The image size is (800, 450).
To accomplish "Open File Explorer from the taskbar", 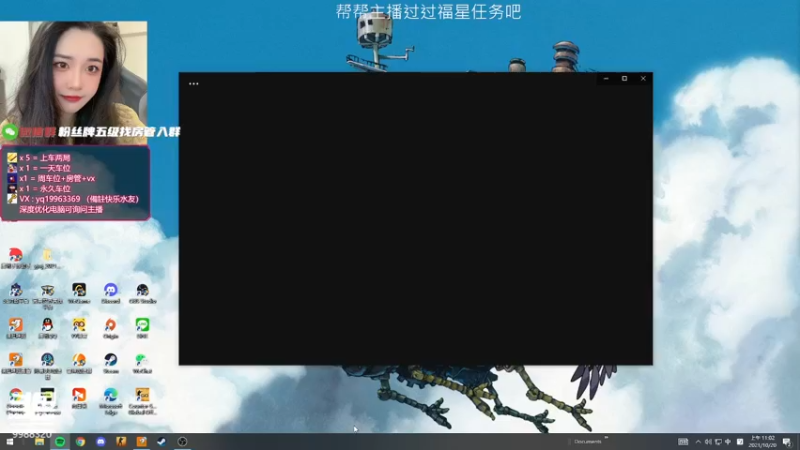I will [x=39, y=442].
